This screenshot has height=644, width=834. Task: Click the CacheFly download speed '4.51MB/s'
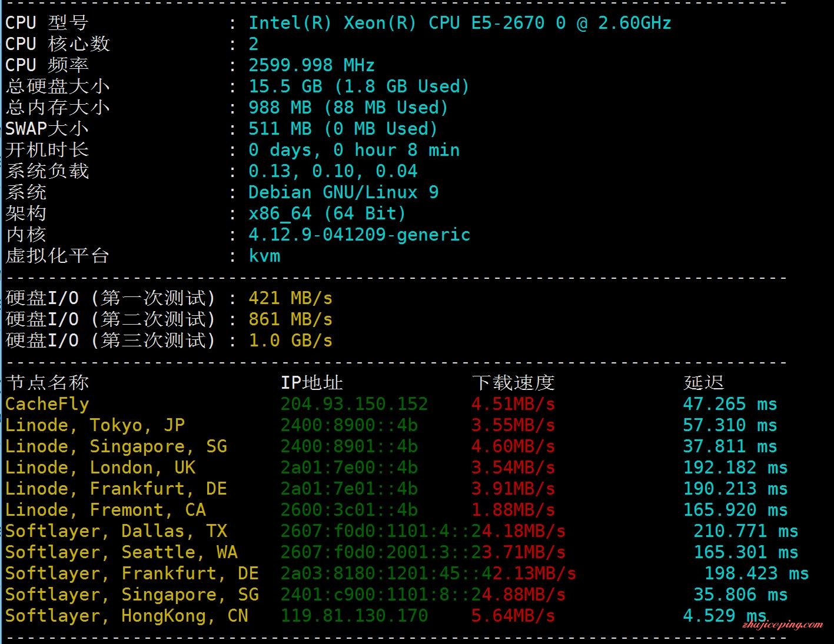pyautogui.click(x=513, y=404)
